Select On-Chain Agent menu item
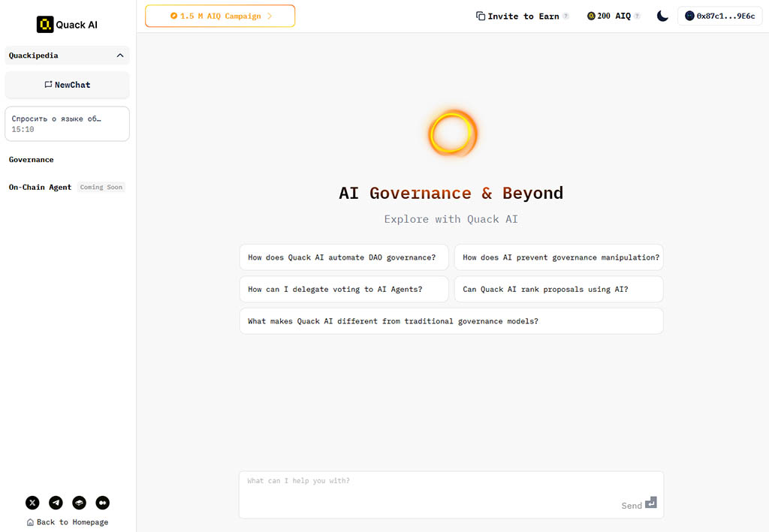This screenshot has height=532, width=769. click(41, 187)
